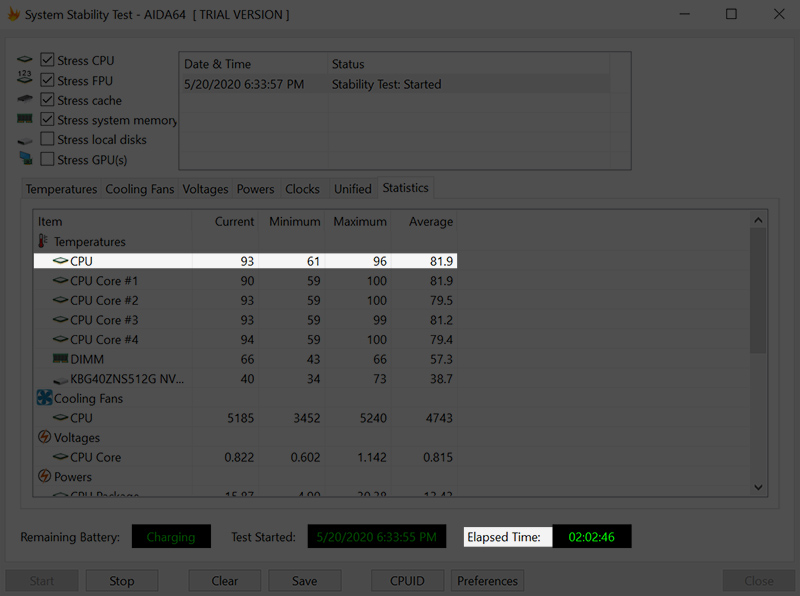Disable the Stress CPU checkbox

(x=47, y=60)
